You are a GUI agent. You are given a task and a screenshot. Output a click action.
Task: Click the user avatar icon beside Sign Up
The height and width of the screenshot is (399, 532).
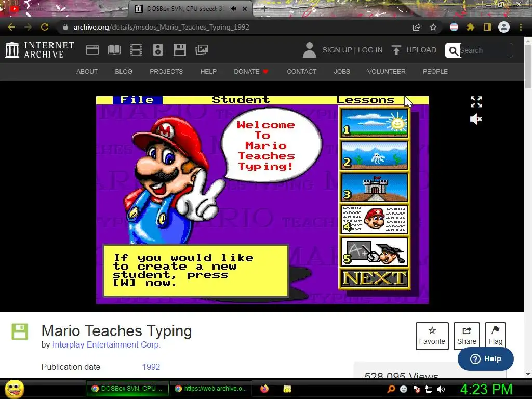click(x=310, y=50)
